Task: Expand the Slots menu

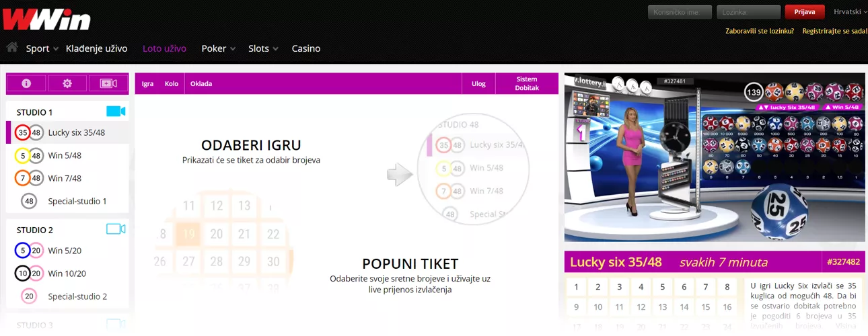Action: 263,48
